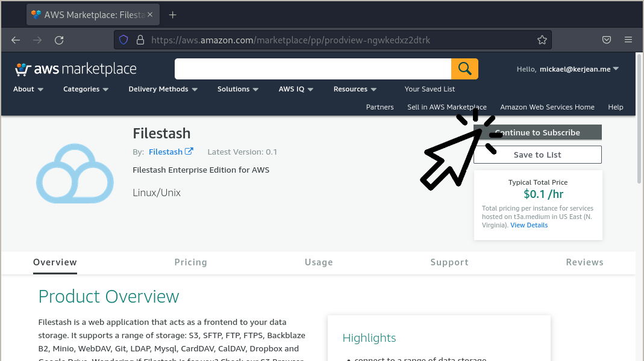Visit Amazon Web Services Home
The height and width of the screenshot is (361, 644).
tap(547, 107)
